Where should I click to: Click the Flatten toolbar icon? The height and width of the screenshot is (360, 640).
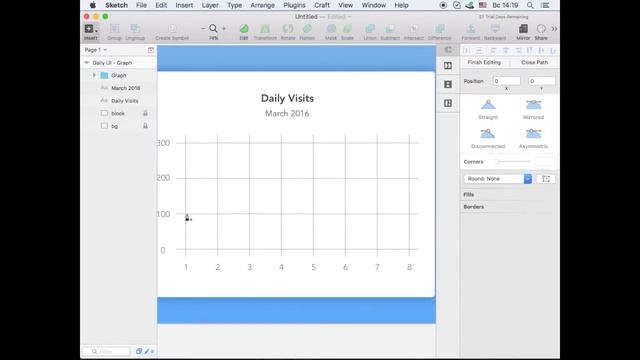point(307,29)
